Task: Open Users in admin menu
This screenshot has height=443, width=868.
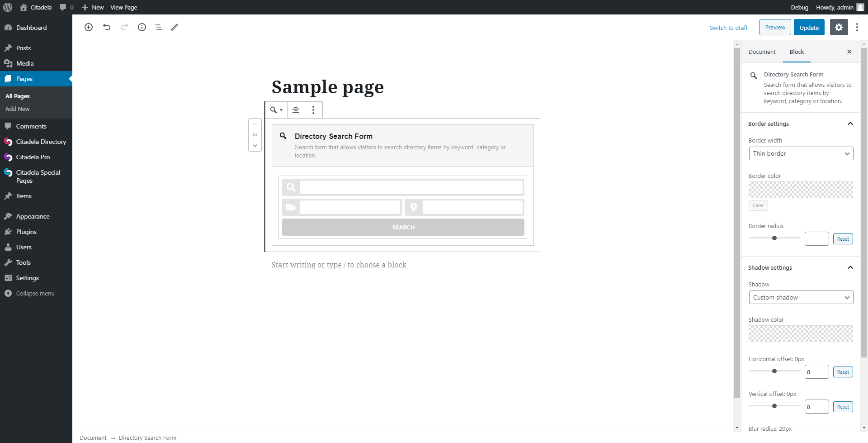Action: 36,247
